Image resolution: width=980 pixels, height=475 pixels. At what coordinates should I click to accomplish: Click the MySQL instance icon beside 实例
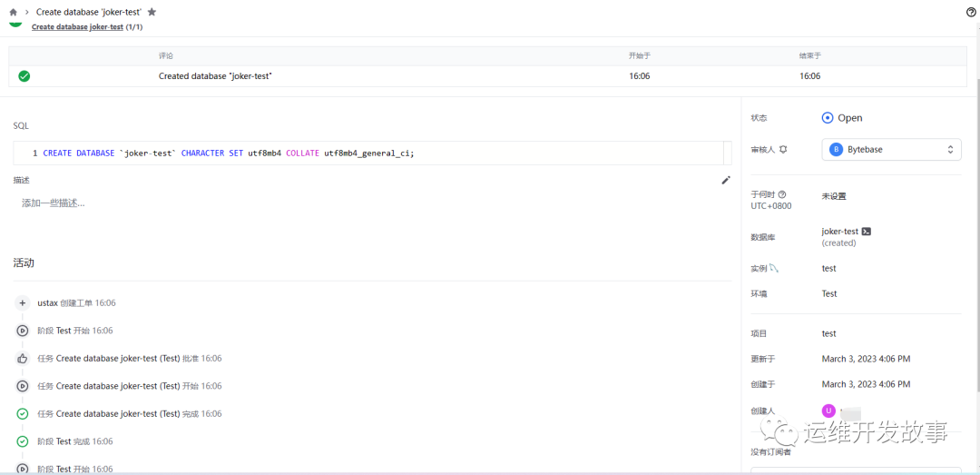click(774, 269)
